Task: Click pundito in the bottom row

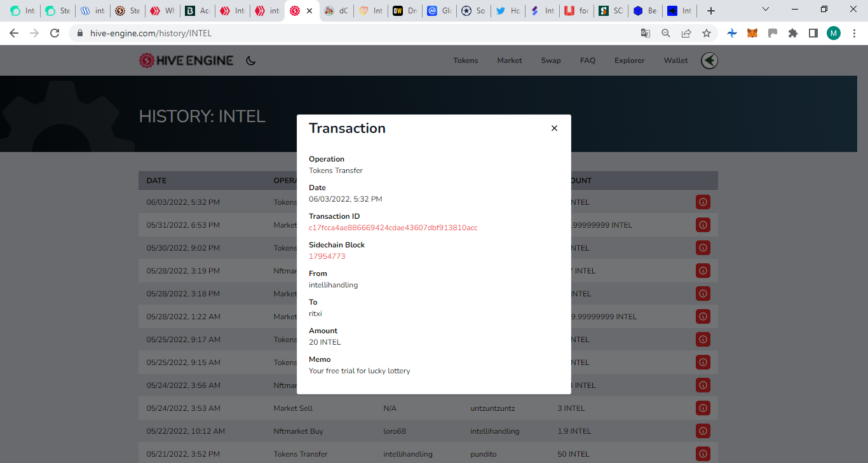Action: (484, 454)
